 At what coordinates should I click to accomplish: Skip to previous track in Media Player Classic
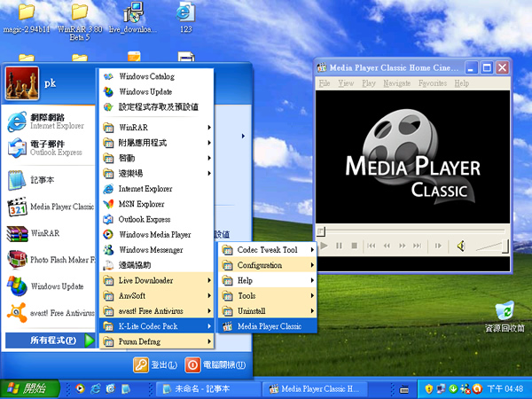pos(372,246)
